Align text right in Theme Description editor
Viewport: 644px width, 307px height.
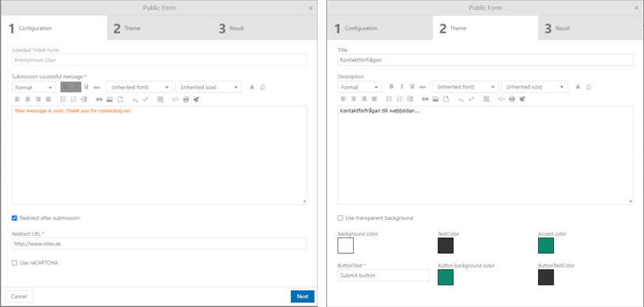click(364, 99)
